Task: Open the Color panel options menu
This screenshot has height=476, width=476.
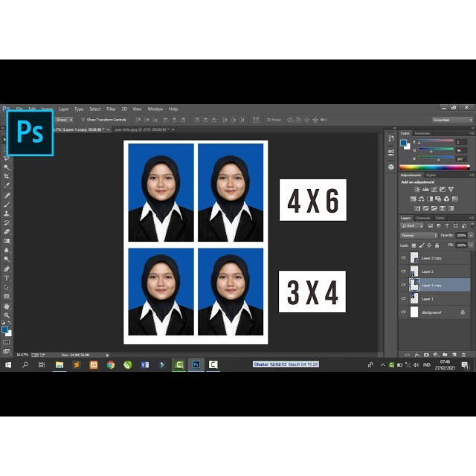Action: pyautogui.click(x=472, y=133)
